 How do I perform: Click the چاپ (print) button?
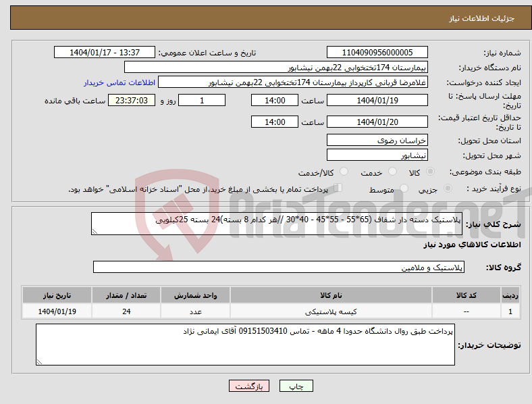coord(296,386)
